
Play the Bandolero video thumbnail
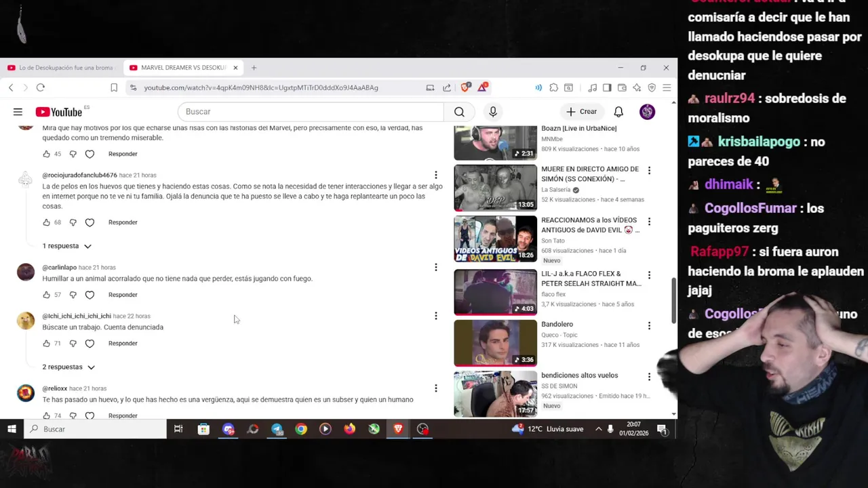495,343
